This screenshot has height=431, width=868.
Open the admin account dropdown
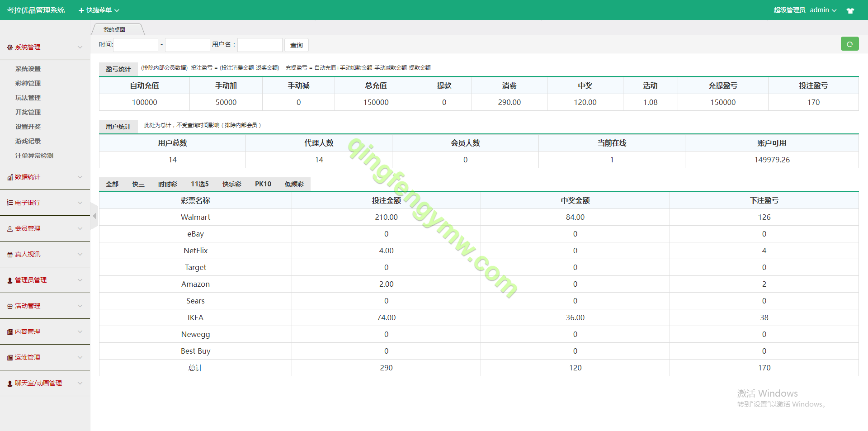(823, 10)
